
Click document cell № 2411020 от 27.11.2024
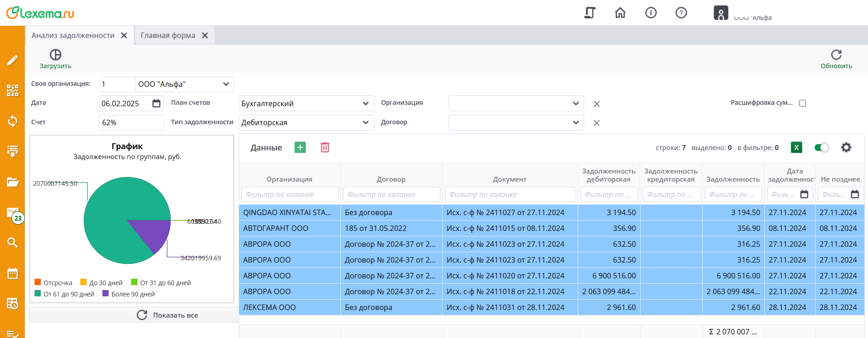click(510, 276)
